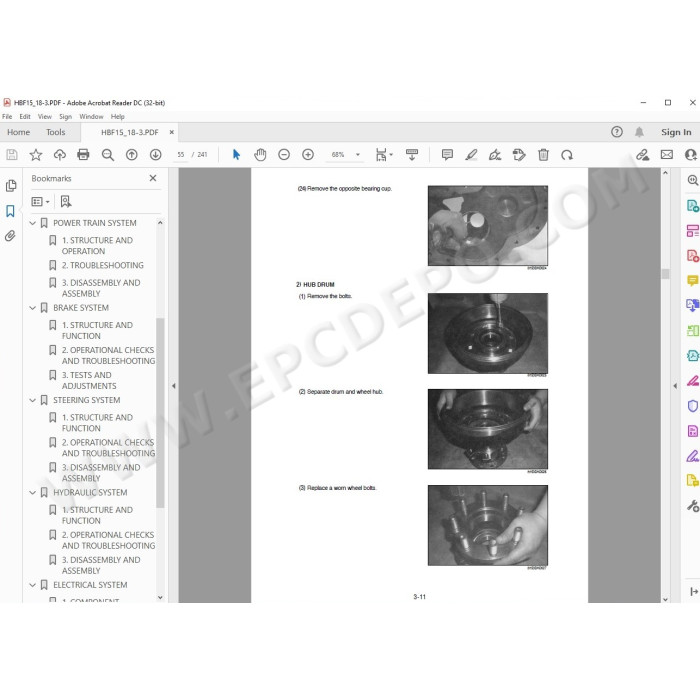The height and width of the screenshot is (700, 700).
Task: Open 3. TESTS AND ADJUSTMENTS bookmark
Action: (x=89, y=380)
